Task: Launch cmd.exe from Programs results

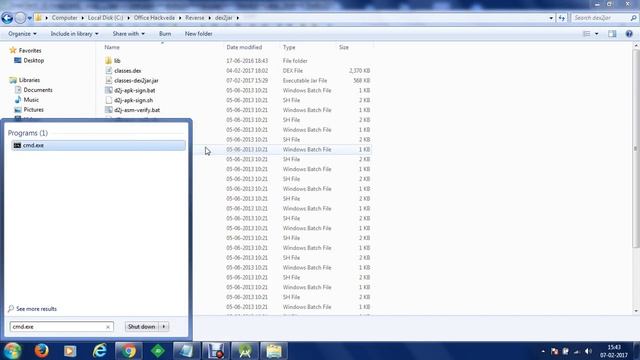Action: coord(98,145)
